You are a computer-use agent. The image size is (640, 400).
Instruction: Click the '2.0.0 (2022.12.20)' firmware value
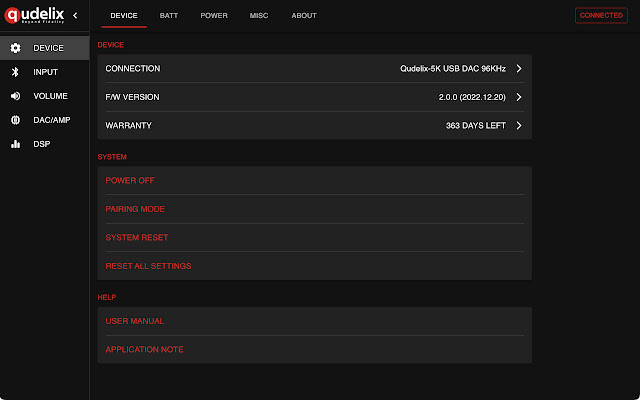472,97
